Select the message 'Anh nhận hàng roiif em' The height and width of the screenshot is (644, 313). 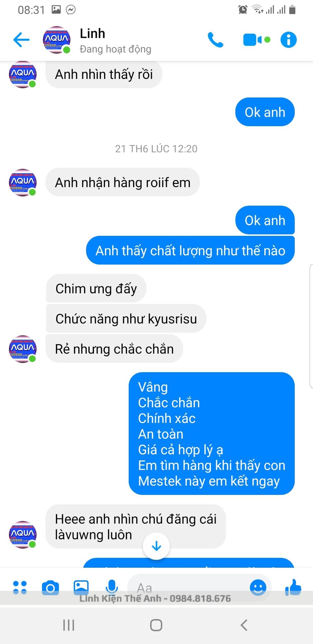click(123, 182)
